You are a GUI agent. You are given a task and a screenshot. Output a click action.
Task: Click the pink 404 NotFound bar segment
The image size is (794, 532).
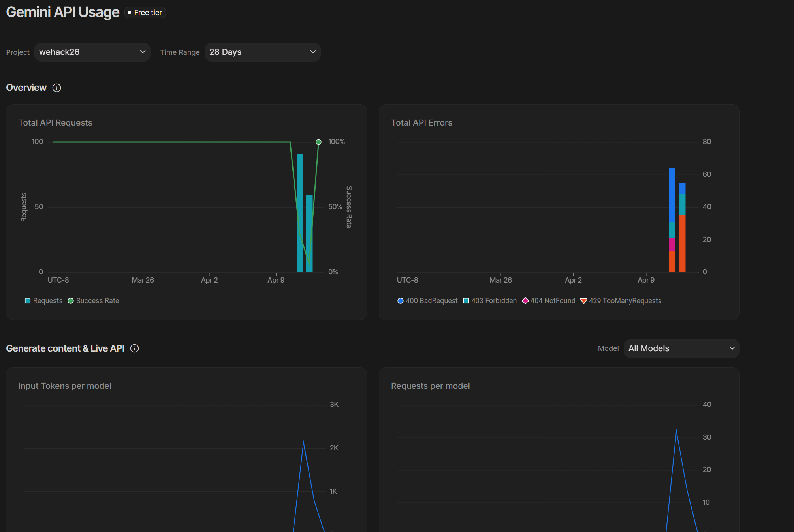672,245
